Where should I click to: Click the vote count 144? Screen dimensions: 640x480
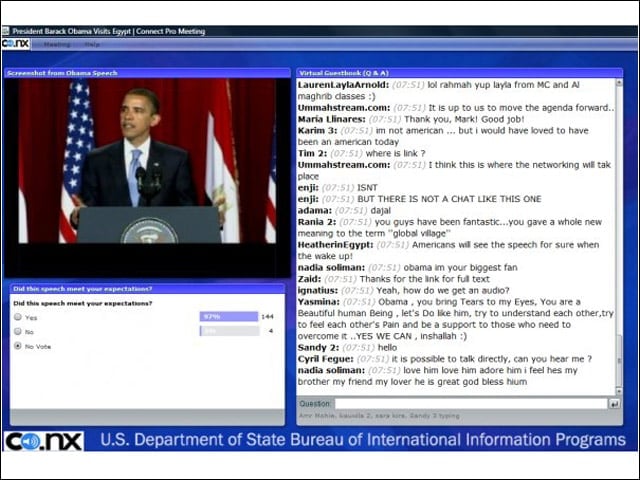(267, 316)
